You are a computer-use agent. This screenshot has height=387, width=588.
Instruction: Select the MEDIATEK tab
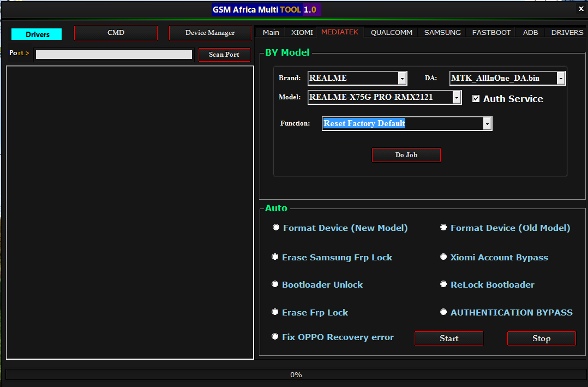(340, 32)
